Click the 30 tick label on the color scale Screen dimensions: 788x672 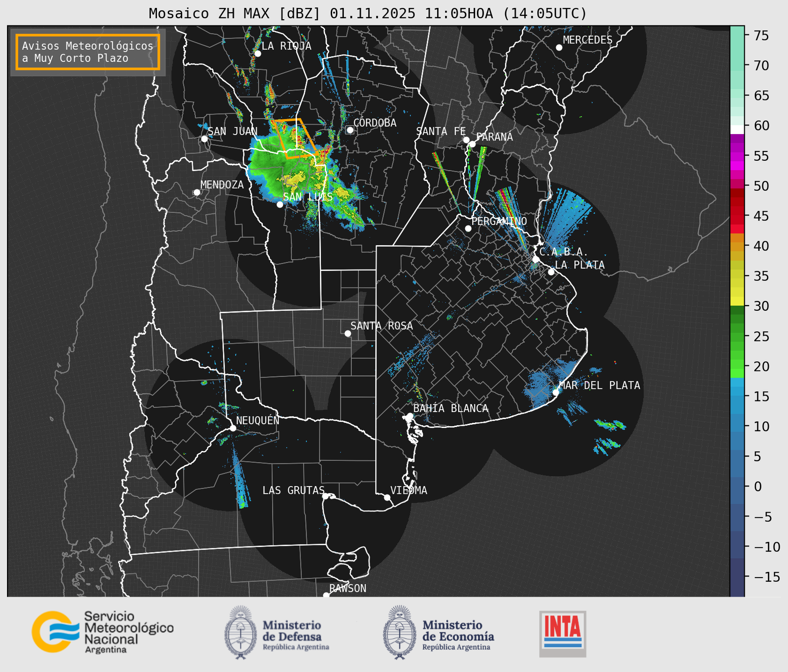pos(762,306)
